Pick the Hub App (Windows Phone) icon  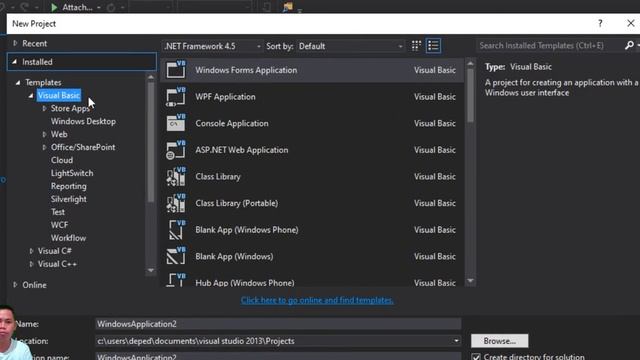coord(176,280)
